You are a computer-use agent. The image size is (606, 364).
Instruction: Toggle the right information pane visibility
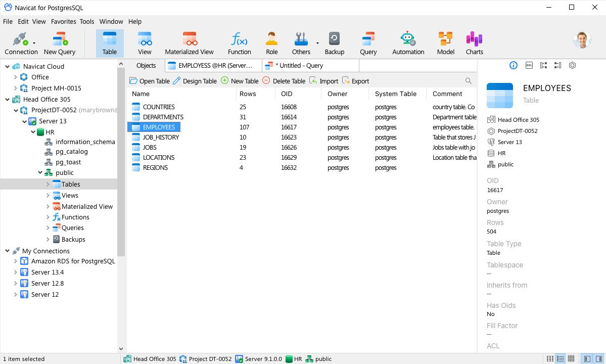point(599,359)
